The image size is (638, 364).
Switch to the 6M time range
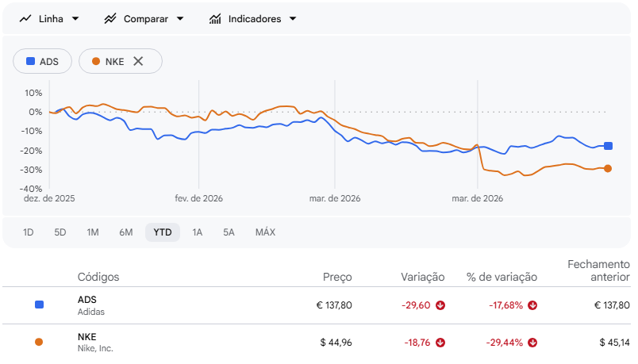125,232
